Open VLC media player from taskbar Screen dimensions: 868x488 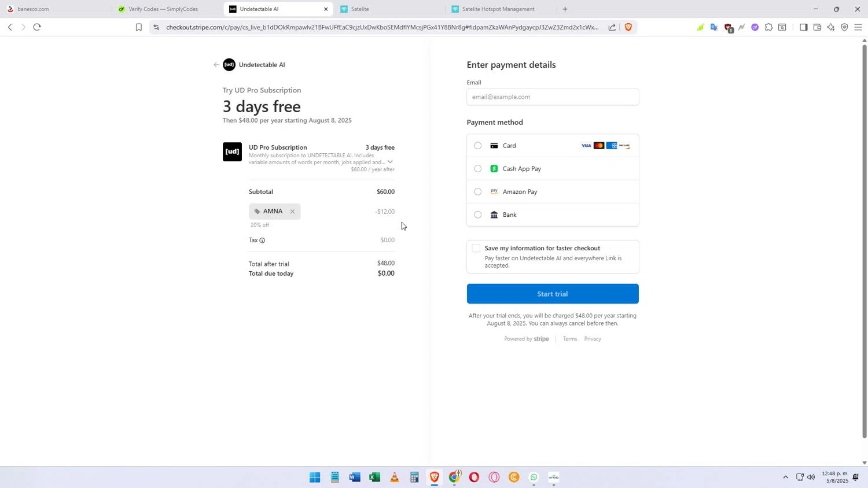(x=395, y=478)
